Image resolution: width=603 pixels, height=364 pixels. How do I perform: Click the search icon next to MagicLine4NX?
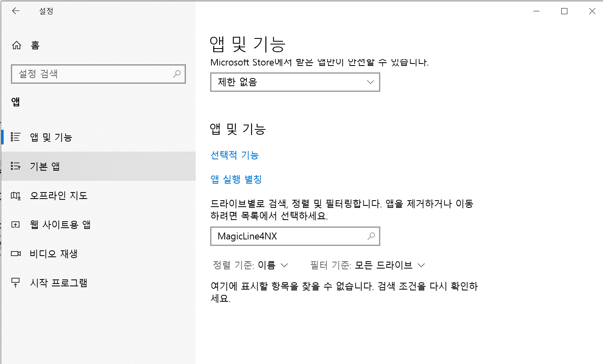click(371, 236)
